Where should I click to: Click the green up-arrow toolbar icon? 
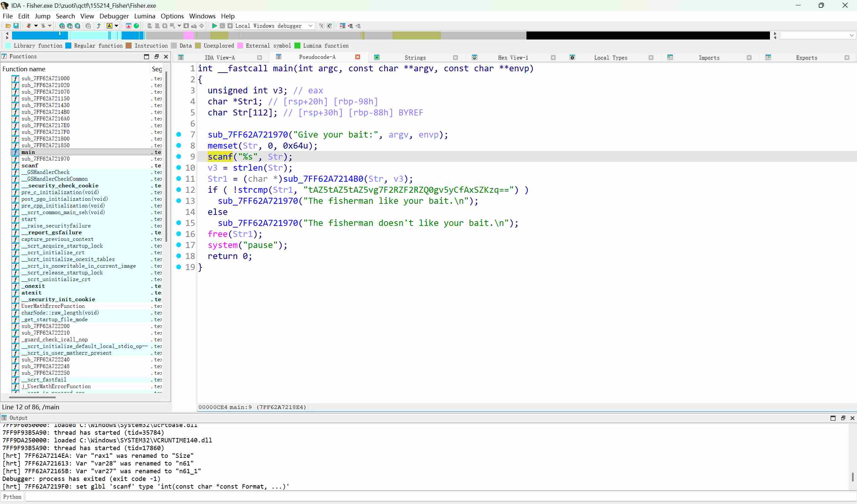pyautogui.click(x=98, y=26)
